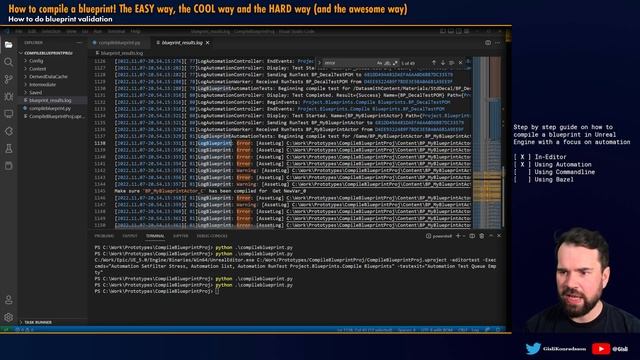Click the editor minimap overview
Viewport: 640px width, 360px height.
(487, 142)
